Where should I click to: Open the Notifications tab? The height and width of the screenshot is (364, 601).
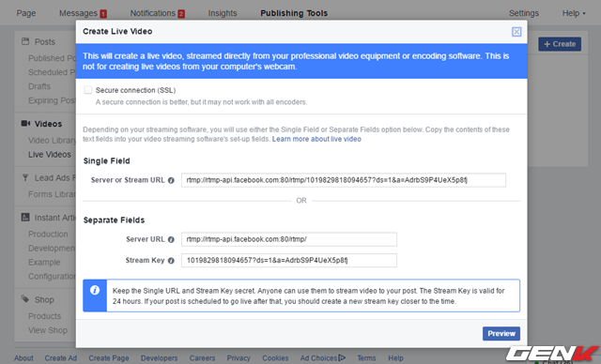(152, 13)
